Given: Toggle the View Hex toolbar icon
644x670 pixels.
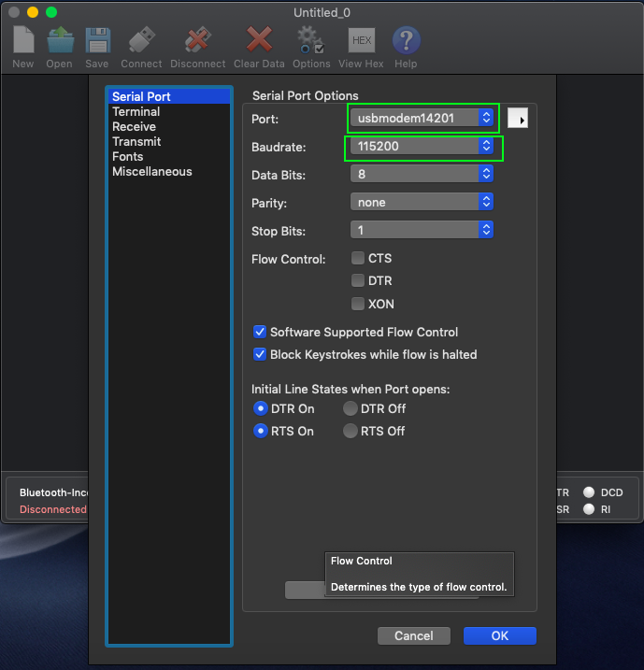Looking at the screenshot, I should click(x=361, y=41).
